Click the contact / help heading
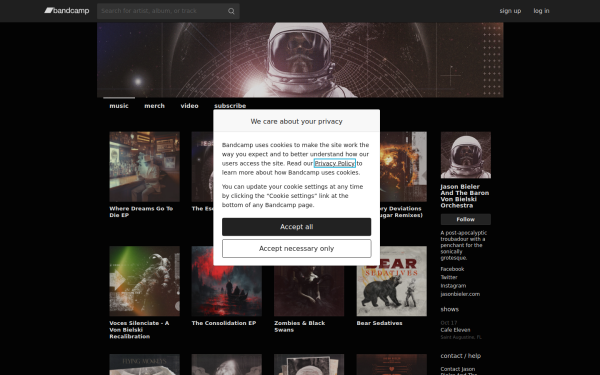The width and height of the screenshot is (600, 375). pos(461,356)
